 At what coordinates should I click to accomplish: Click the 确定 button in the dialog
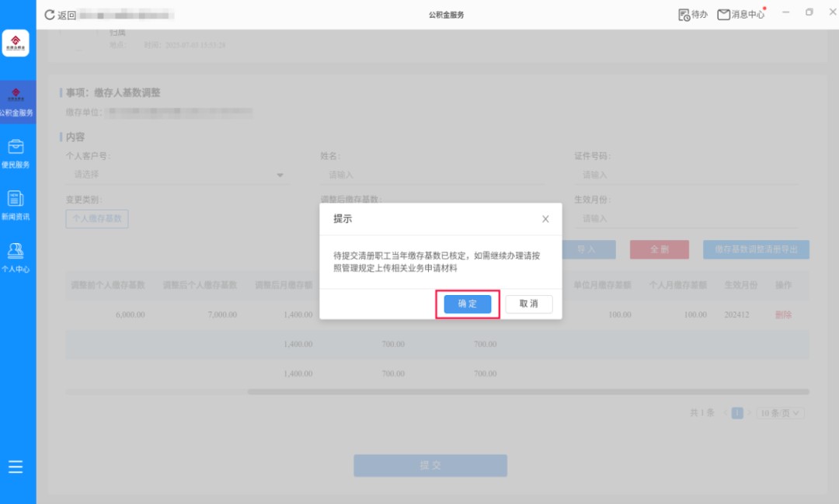pyautogui.click(x=467, y=304)
